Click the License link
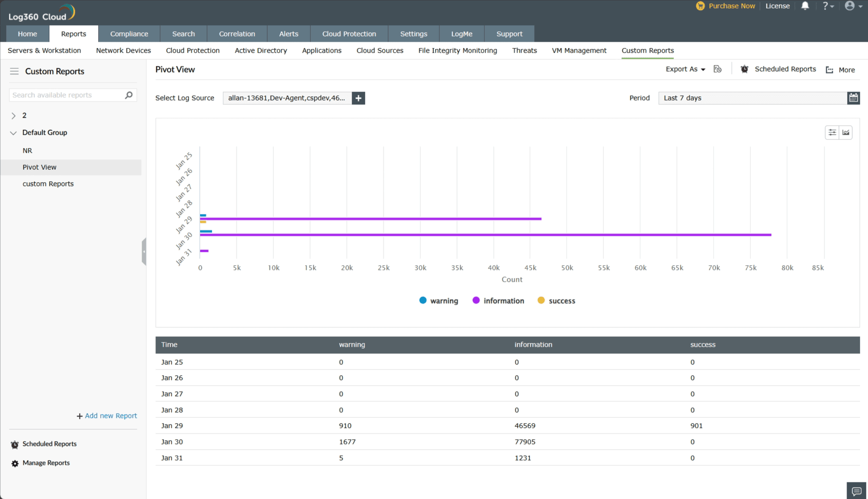Viewport: 868px width, 499px height. (777, 6)
